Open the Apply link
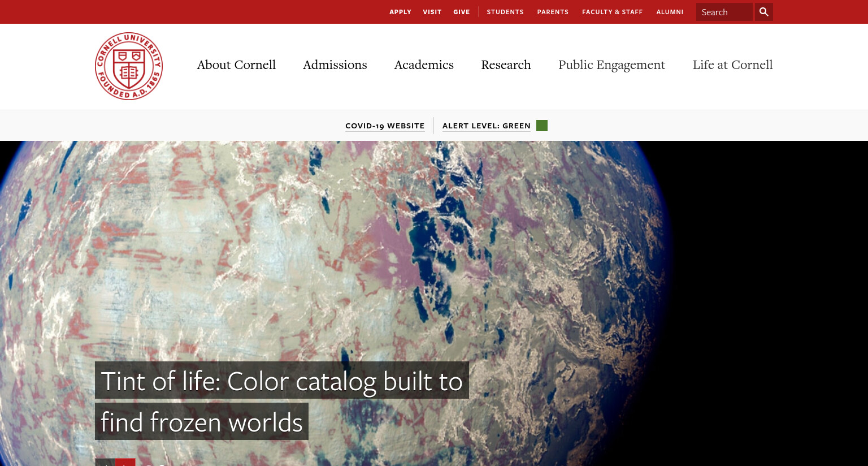Screen dimensions: 868x466 coord(400,12)
